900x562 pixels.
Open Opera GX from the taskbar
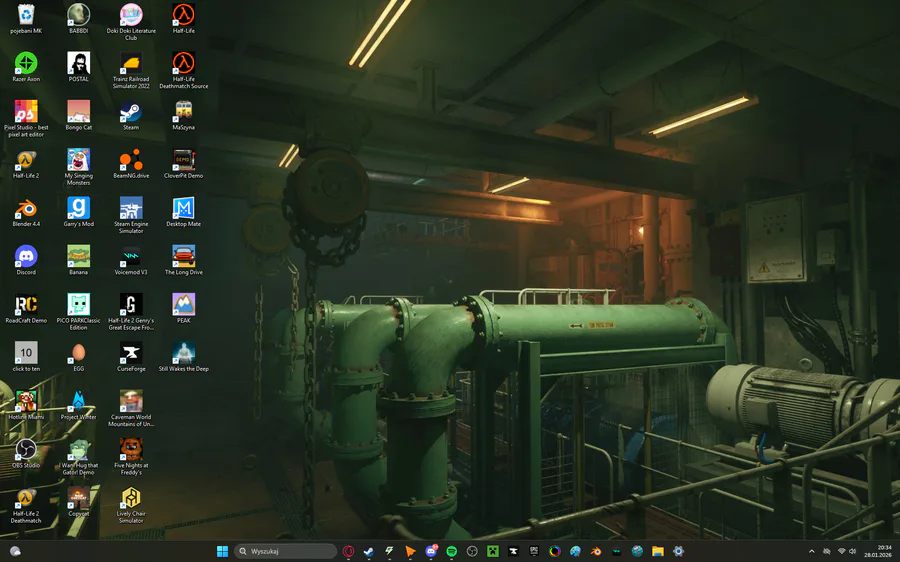coord(348,551)
